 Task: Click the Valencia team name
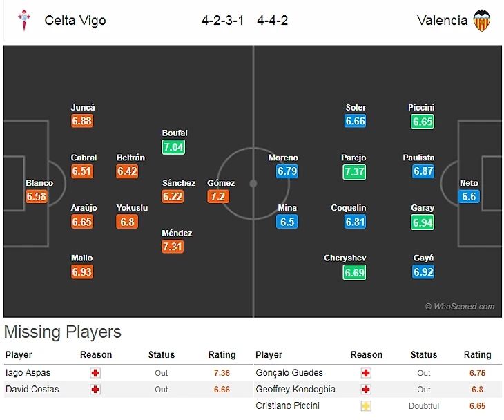(442, 20)
